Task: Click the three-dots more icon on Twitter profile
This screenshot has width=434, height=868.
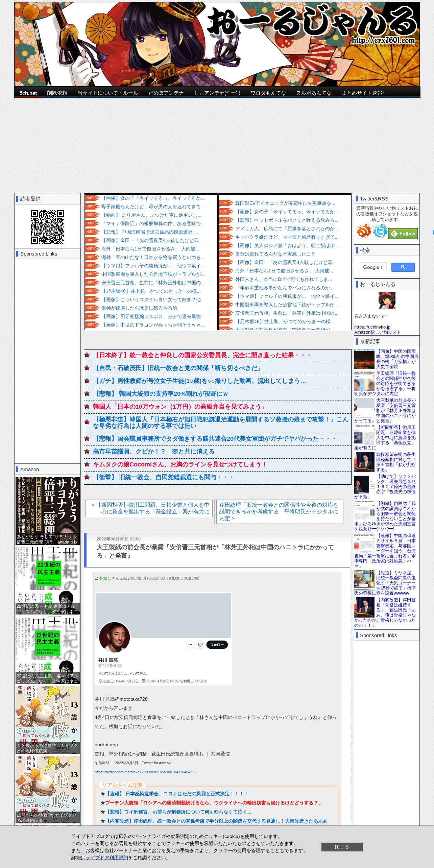Action: [x=190, y=645]
